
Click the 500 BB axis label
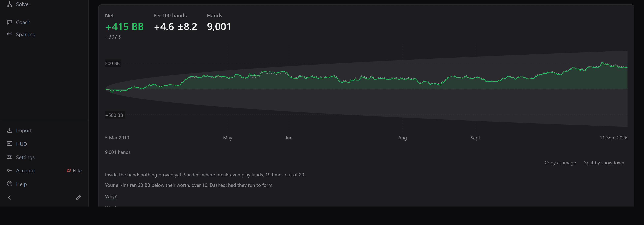[x=112, y=63]
